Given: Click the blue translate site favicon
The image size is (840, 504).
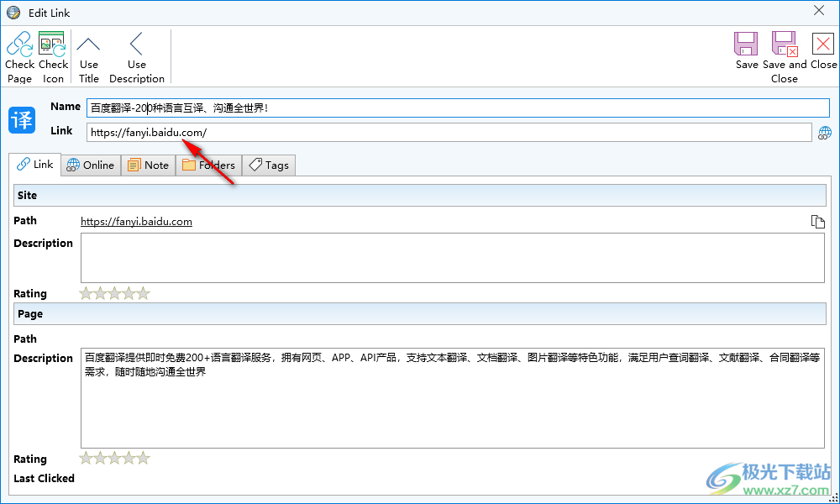Looking at the screenshot, I should click(x=23, y=119).
